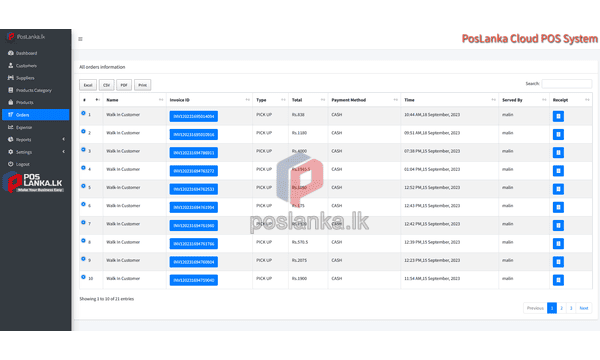This screenshot has height=360, width=600.
Task: Open the Dashboard icon in the sidebar
Action: click(11, 53)
